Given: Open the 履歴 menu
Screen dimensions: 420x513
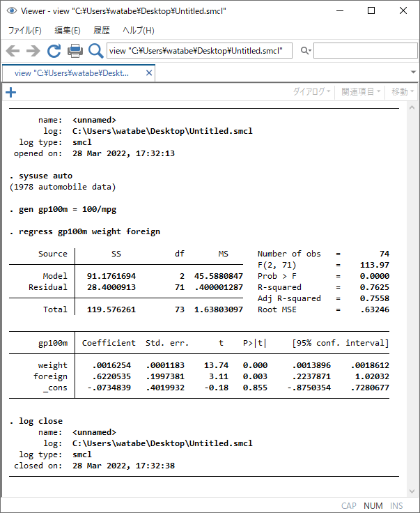Looking at the screenshot, I should click(101, 31).
